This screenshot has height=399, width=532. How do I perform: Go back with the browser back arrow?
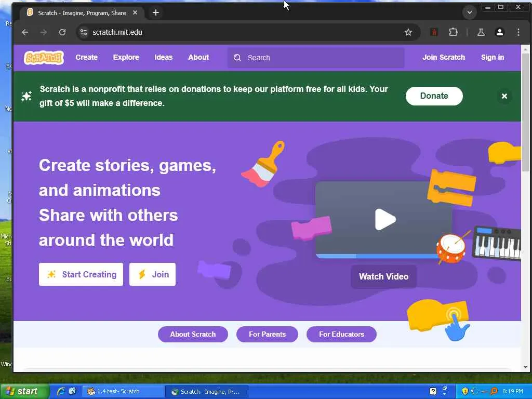click(x=25, y=32)
